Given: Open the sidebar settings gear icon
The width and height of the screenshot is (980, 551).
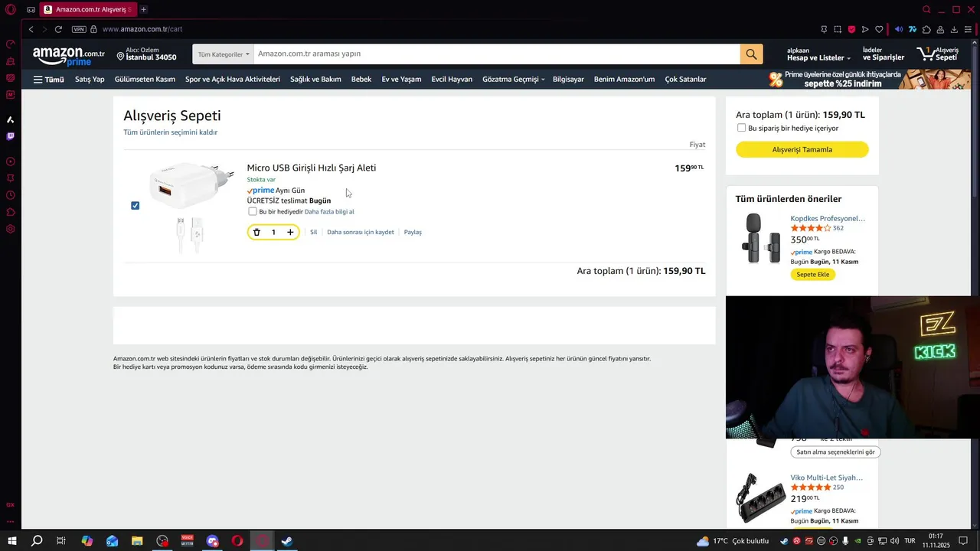Looking at the screenshot, I should [x=11, y=229].
